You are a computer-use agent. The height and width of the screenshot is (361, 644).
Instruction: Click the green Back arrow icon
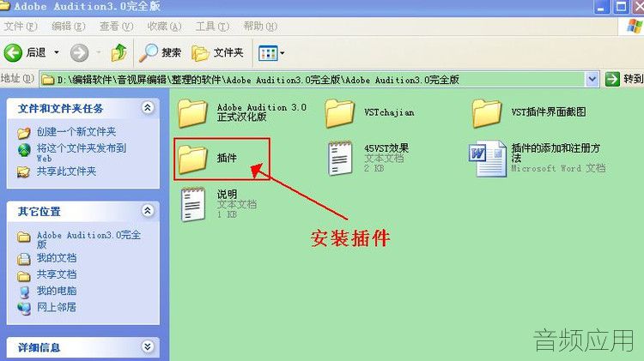(13, 52)
